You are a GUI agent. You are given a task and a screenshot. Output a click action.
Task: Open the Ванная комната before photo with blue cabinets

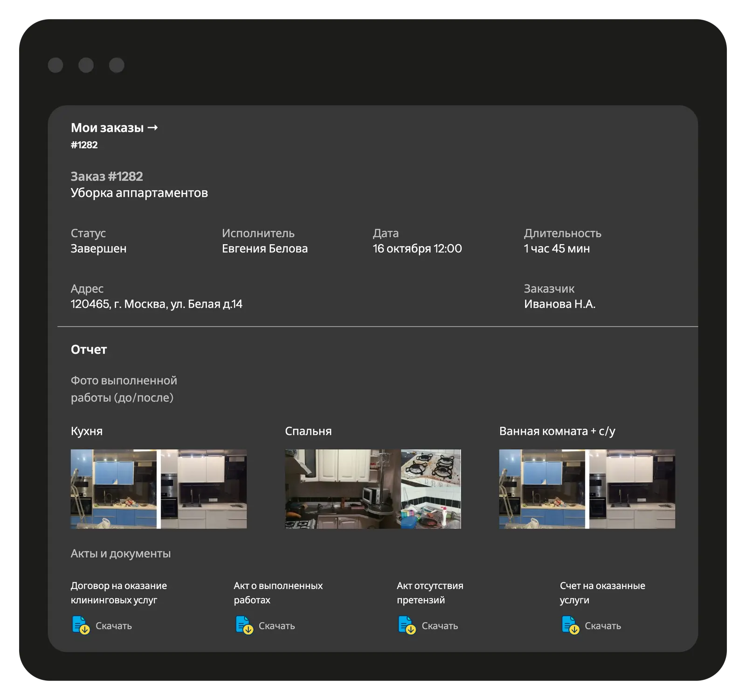(x=542, y=489)
